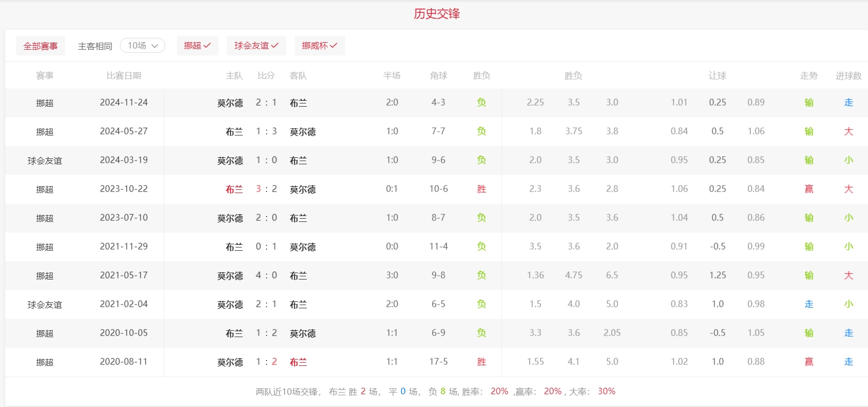This screenshot has height=407, width=868.
Task: Click the 比赛日期 column header
Action: [x=124, y=76]
